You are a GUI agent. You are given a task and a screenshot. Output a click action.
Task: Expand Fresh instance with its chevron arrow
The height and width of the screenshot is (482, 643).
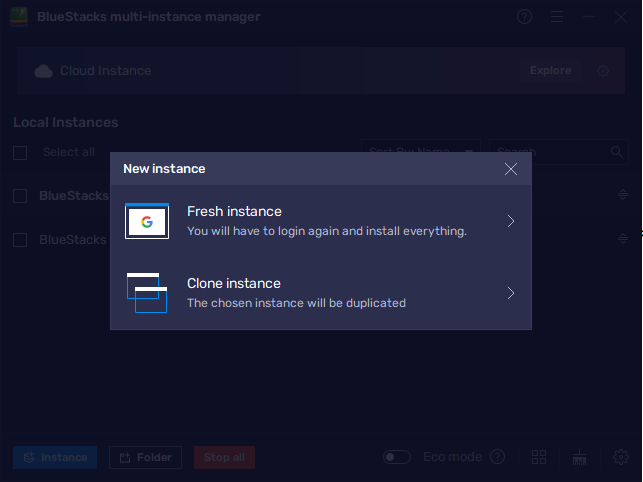[x=510, y=221]
